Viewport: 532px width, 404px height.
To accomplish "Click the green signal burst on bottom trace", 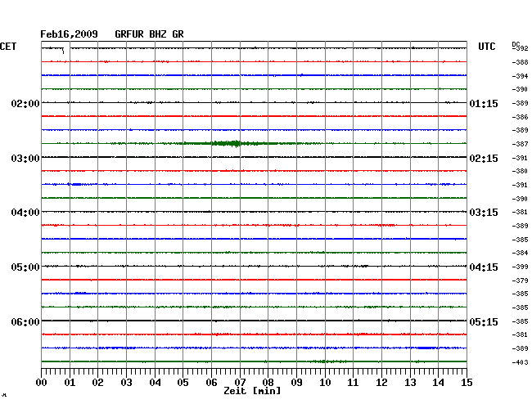I will [x=327, y=361].
